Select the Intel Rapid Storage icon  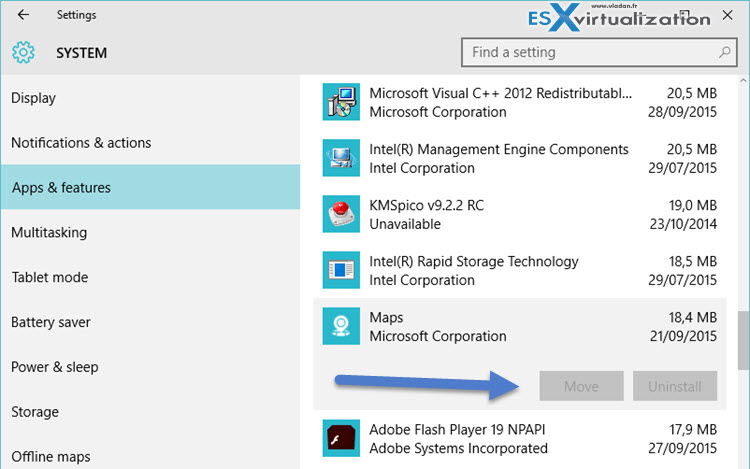pos(341,270)
